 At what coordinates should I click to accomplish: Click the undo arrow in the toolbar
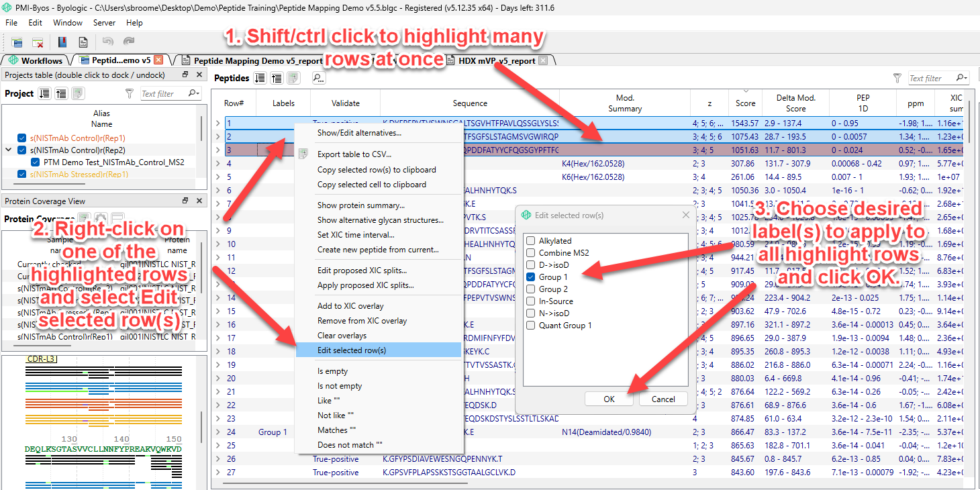pyautogui.click(x=107, y=42)
